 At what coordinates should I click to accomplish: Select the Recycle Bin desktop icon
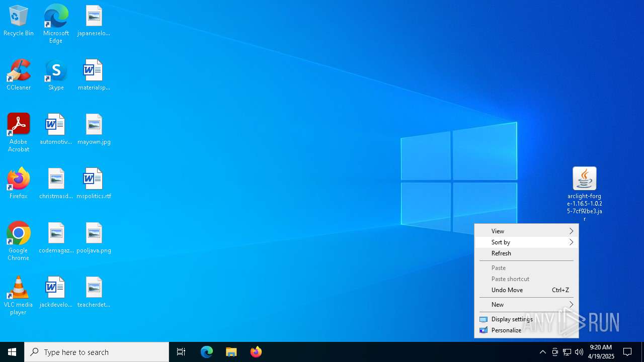pos(19,21)
